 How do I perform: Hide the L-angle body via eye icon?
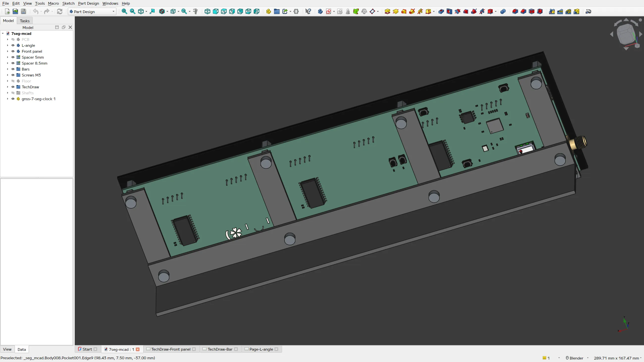click(13, 46)
